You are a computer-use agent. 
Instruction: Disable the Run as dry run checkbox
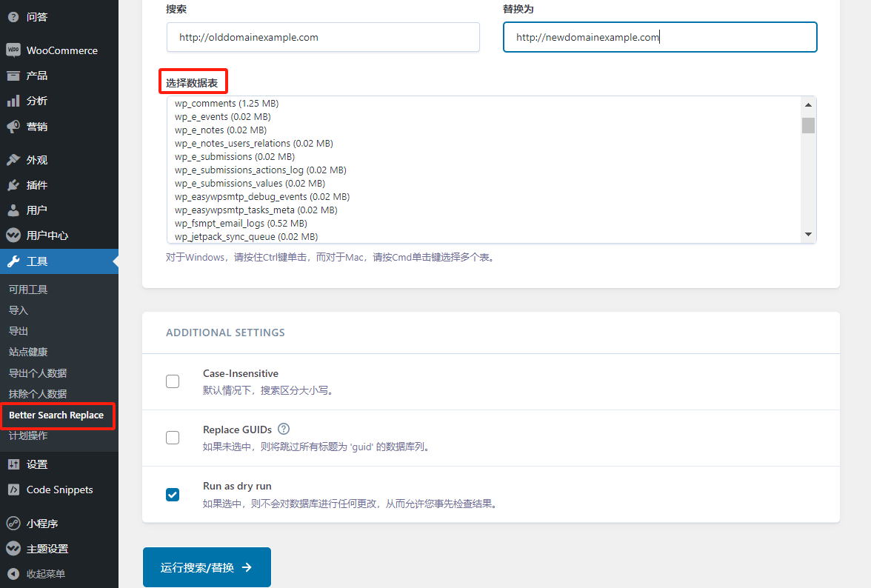click(x=173, y=494)
